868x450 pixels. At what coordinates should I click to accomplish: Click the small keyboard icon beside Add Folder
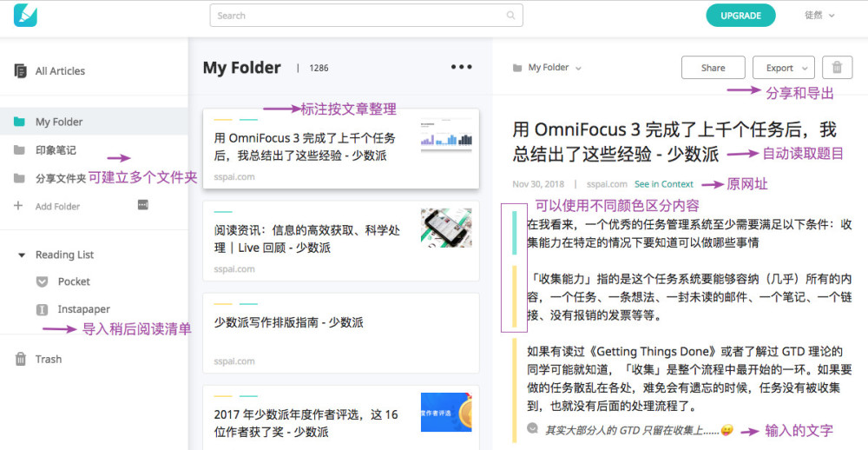143,205
